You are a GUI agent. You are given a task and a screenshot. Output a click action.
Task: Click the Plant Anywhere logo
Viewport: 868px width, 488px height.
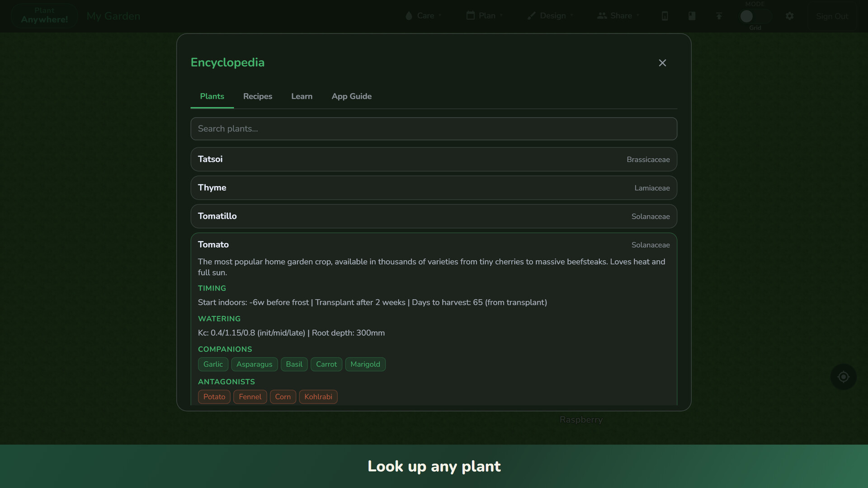click(44, 16)
